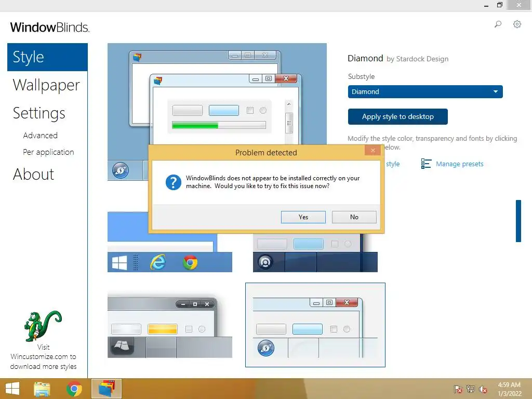Click the WindowBlinds logo title
The width and height of the screenshot is (532, 399).
point(50,27)
